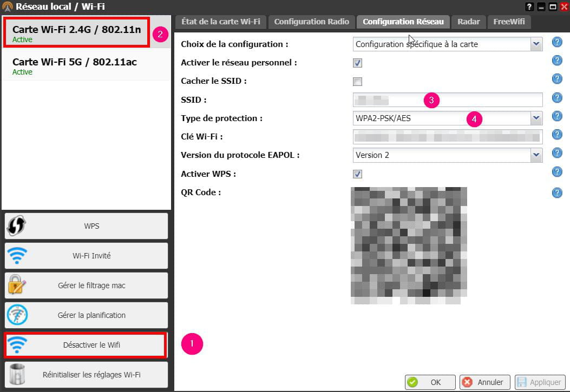Screen dimensions: 570x392
Task: Open help for QR Code
Action: [557, 192]
